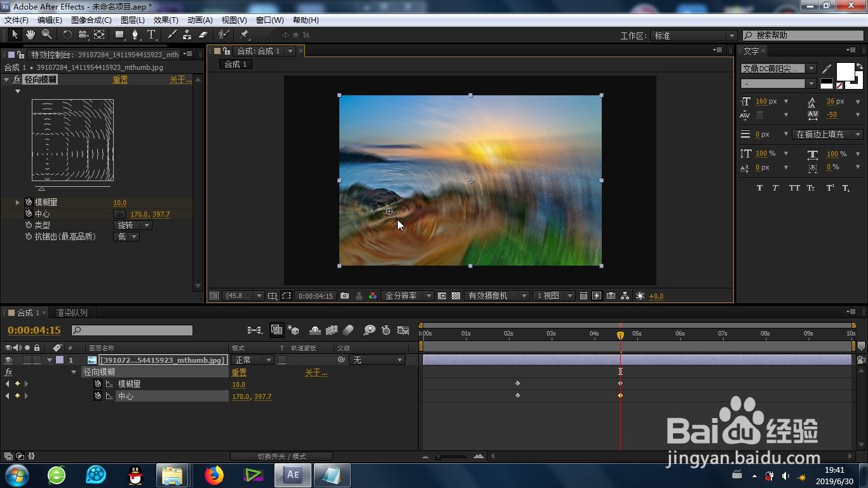Viewport: 868px width, 488px height.
Task: Open the 在描边上填充 stroke option dropdown
Action: click(x=829, y=134)
